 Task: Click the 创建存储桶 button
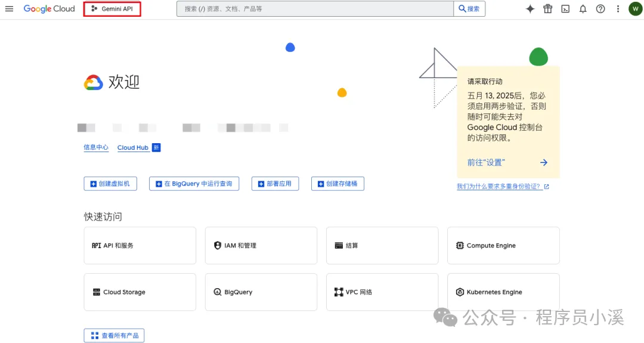338,184
